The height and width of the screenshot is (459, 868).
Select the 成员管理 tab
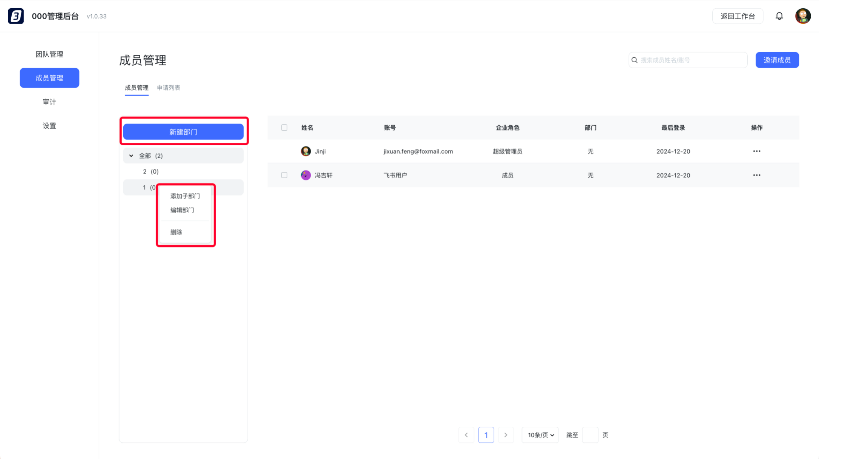point(136,88)
